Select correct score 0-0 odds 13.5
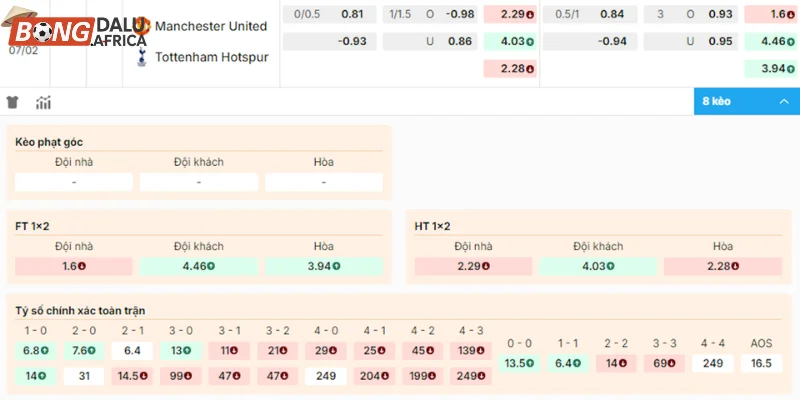 tap(520, 363)
